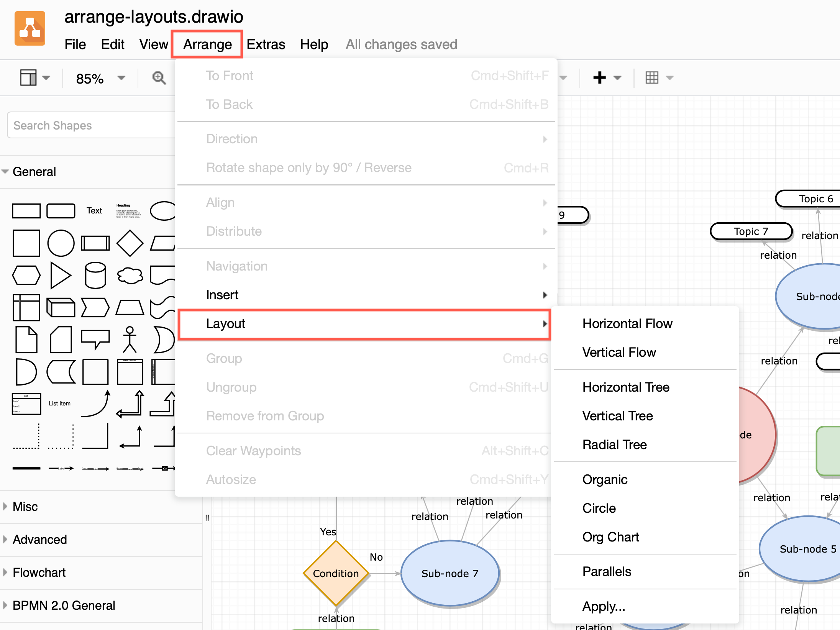
Task: Open the Help menu
Action: pyautogui.click(x=314, y=44)
